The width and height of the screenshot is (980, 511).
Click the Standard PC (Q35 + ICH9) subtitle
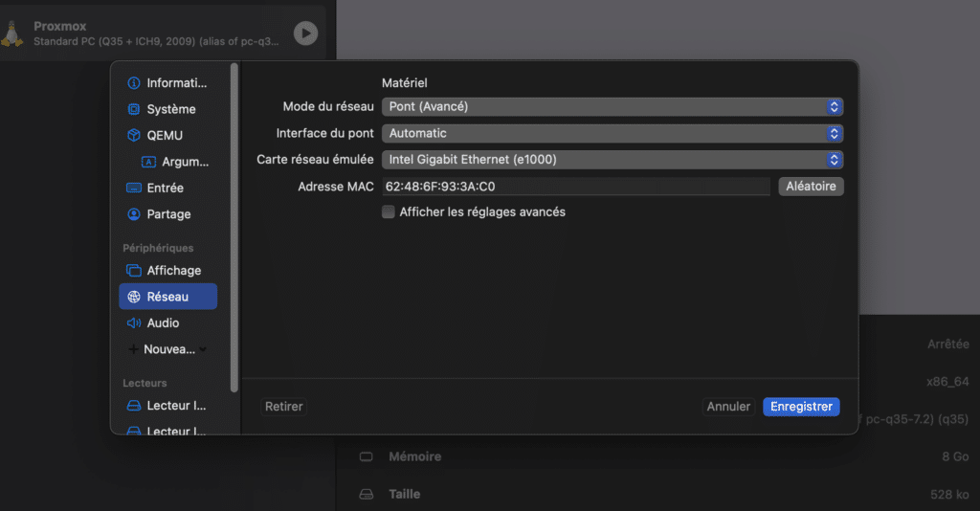[156, 41]
